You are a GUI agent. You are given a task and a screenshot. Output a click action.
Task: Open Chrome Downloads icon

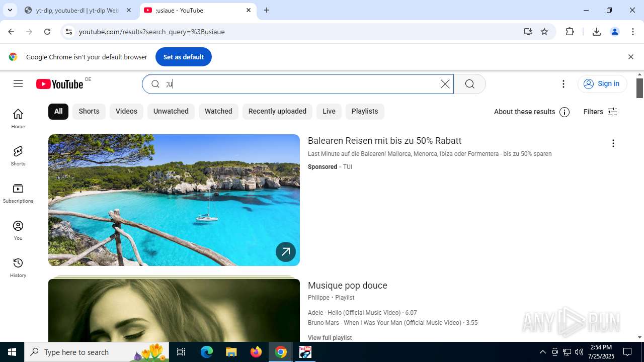pyautogui.click(x=597, y=32)
